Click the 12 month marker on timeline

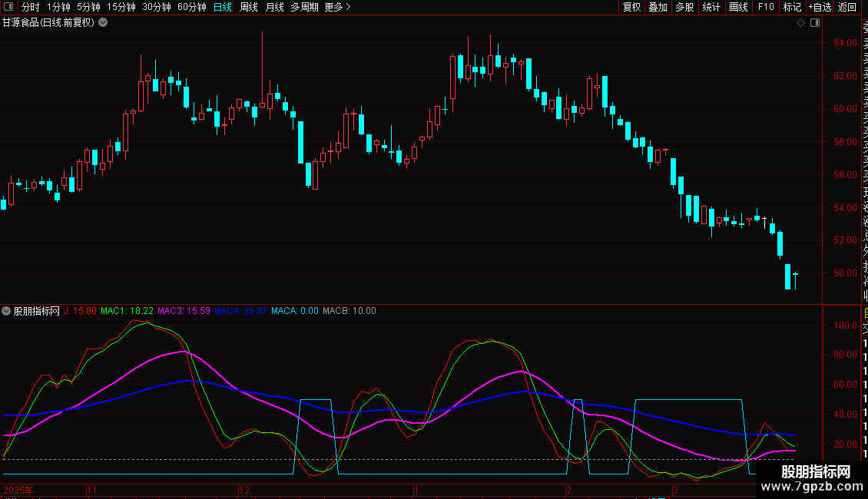(244, 490)
